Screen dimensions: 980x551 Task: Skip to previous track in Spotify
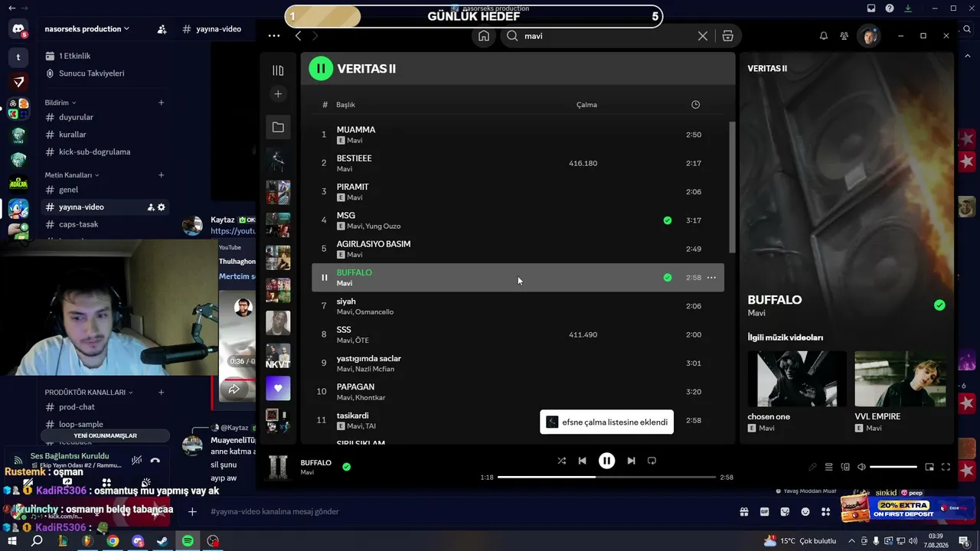click(583, 461)
